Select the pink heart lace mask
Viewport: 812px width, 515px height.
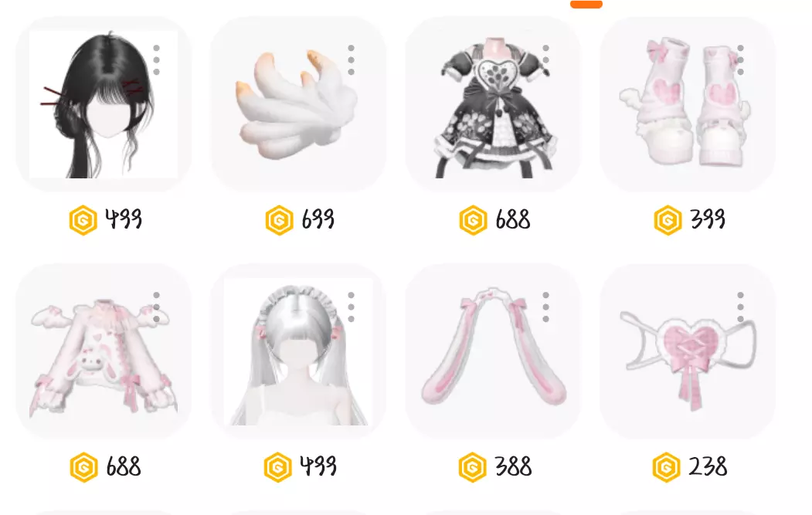coord(688,351)
